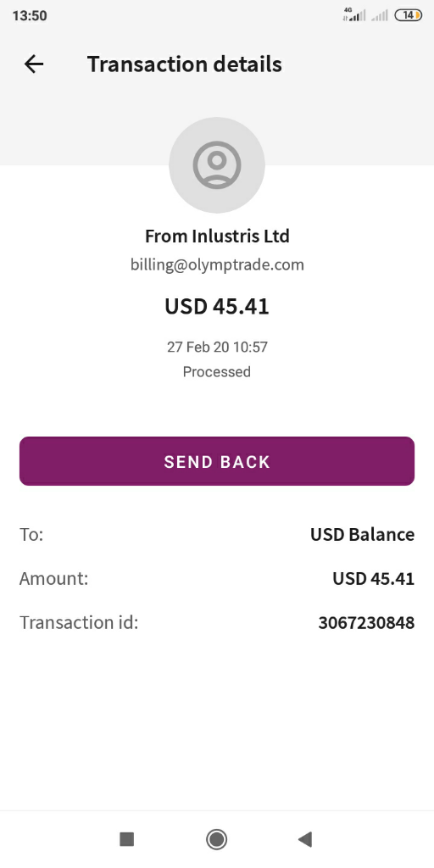Tap the battery indicator in the status bar
This screenshot has height=868, width=434.
click(408, 15)
